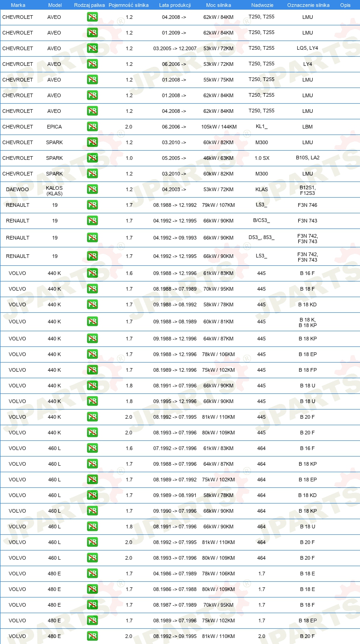Click fuel icon in Volvo 440 K 09.1995 row

click(92, 401)
